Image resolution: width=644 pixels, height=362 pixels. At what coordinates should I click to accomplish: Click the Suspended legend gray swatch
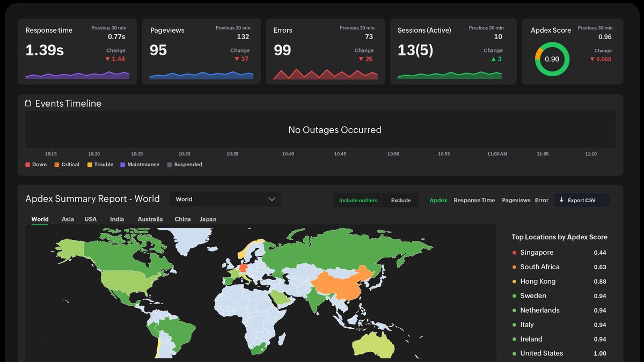(170, 165)
